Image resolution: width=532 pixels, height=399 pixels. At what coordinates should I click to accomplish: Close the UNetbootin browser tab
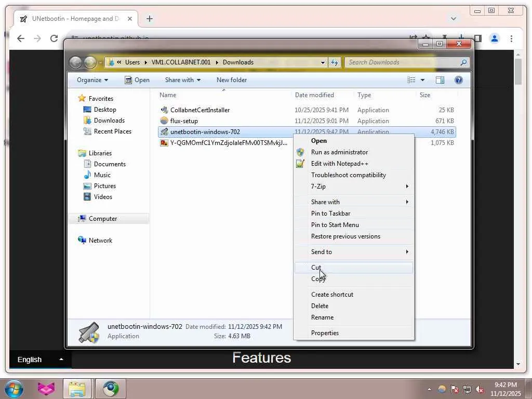point(129,19)
